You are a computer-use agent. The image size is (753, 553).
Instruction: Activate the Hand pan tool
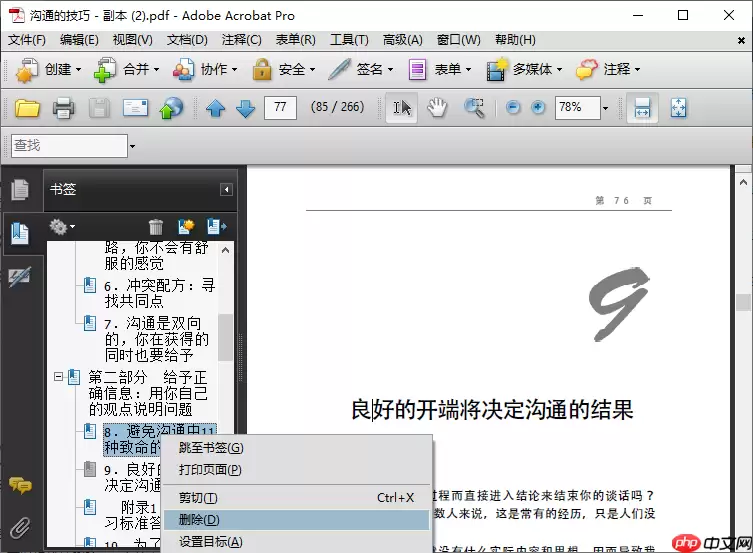437,108
